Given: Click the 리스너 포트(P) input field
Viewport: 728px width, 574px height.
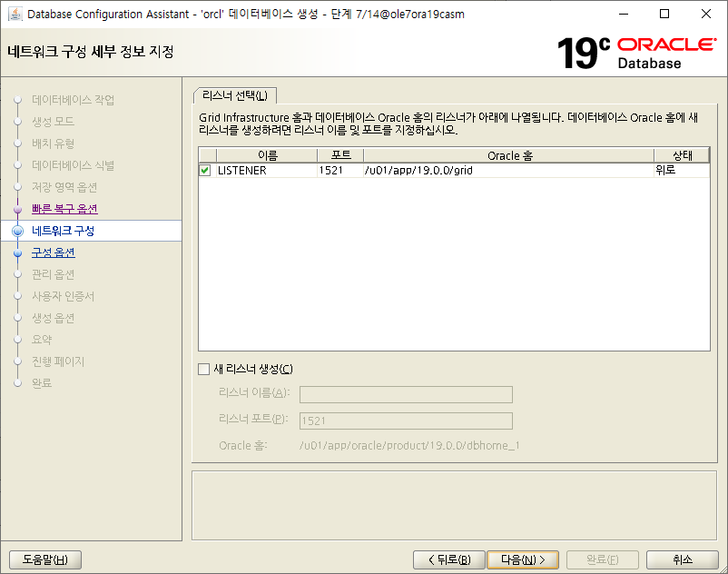Looking at the screenshot, I should click(407, 421).
